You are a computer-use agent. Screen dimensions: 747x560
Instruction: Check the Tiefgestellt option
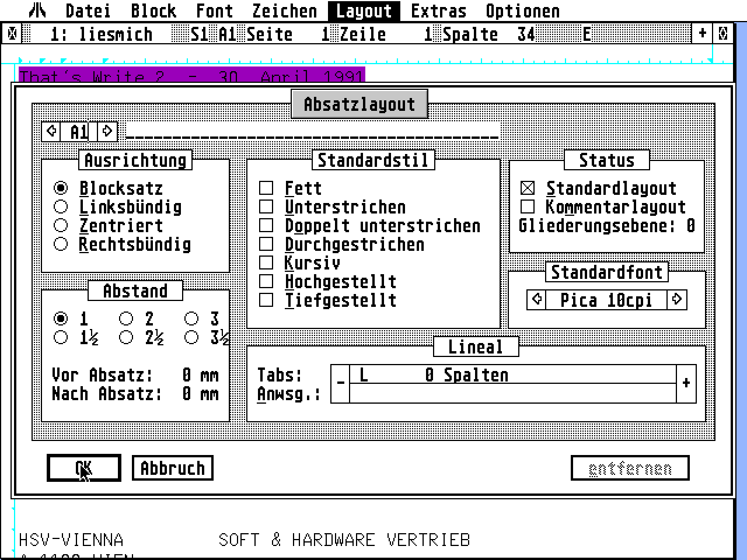pos(266,300)
